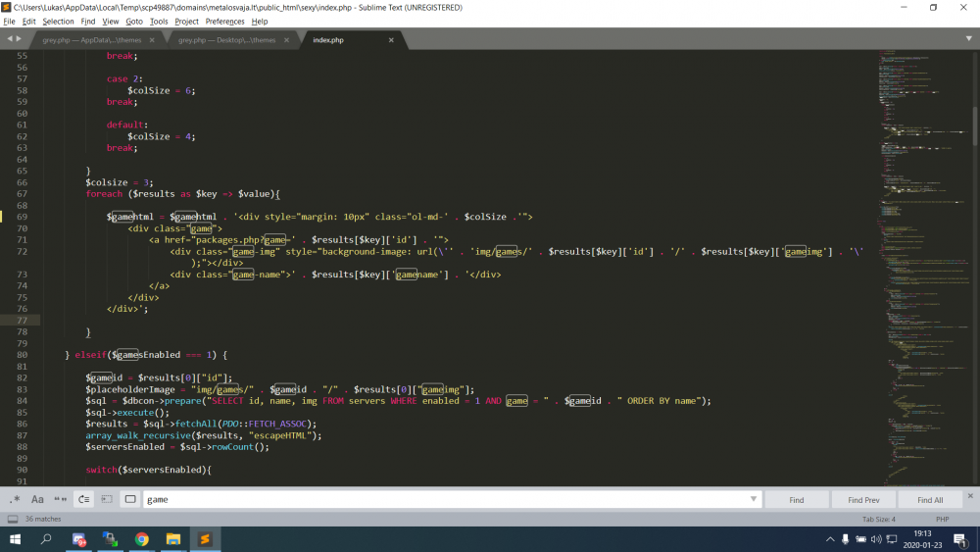Toggle whole word matching
Screen dimensions: 980x552
[x=61, y=499]
